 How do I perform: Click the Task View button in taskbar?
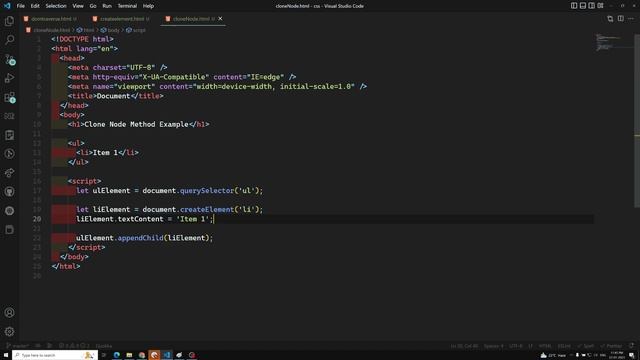(x=104, y=355)
